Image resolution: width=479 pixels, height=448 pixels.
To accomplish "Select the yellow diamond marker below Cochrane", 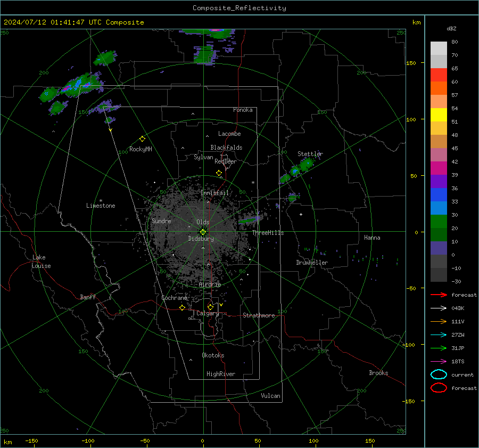I will (x=183, y=308).
